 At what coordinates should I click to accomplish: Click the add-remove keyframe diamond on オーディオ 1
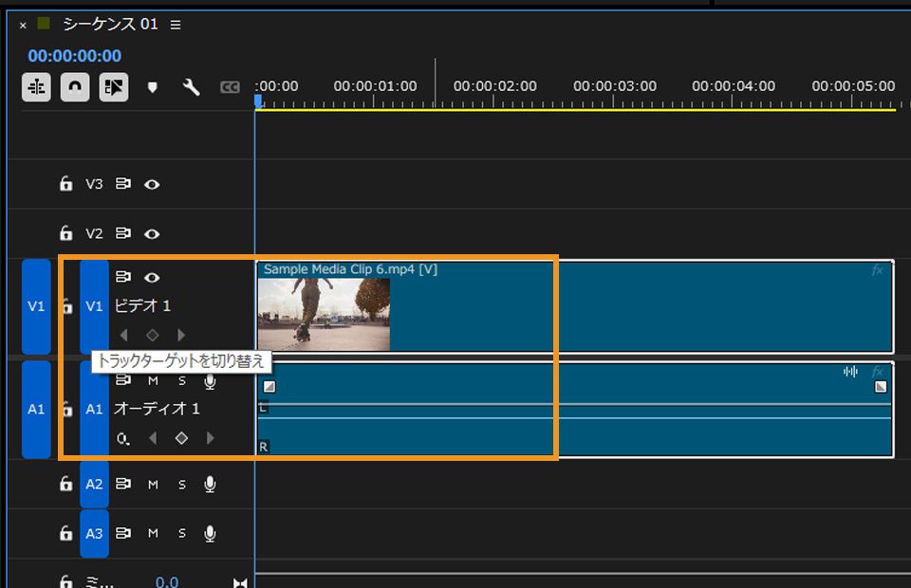click(x=181, y=438)
